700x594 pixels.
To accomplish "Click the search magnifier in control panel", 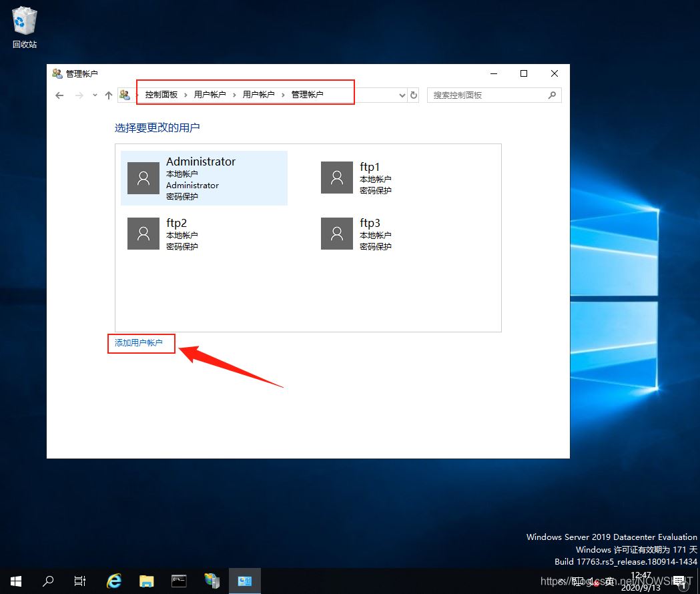I will 552,95.
